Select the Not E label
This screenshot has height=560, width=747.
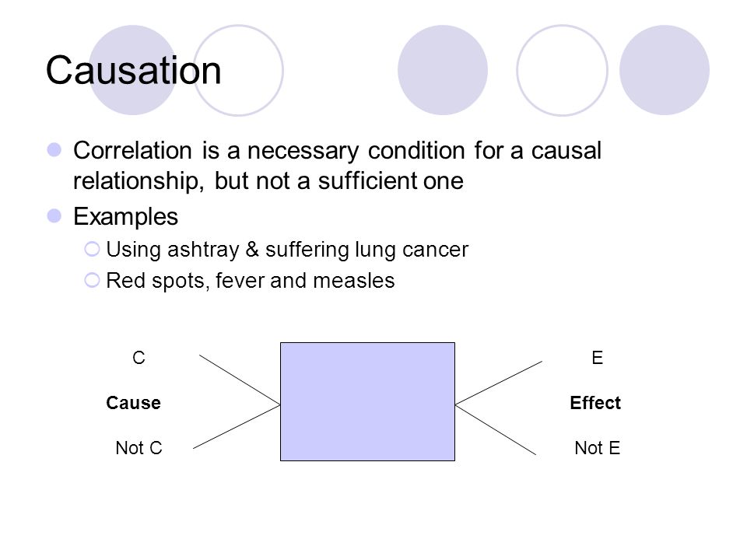597,448
